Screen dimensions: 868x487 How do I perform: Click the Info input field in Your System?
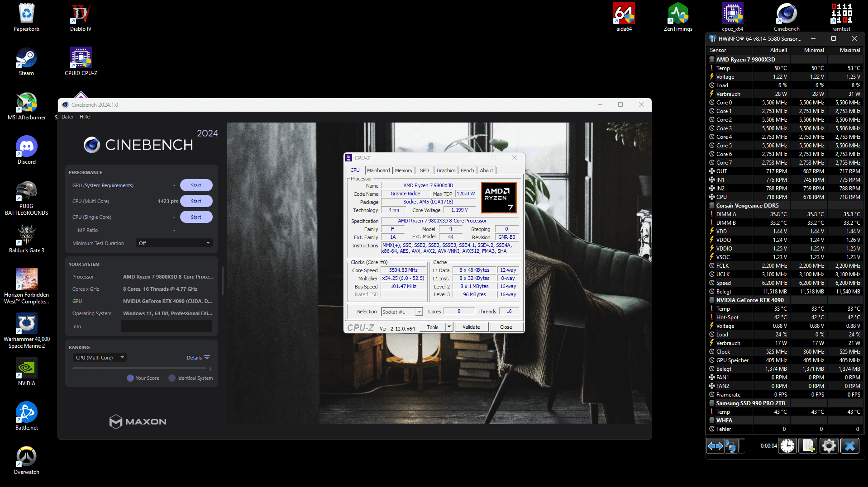coord(167,326)
